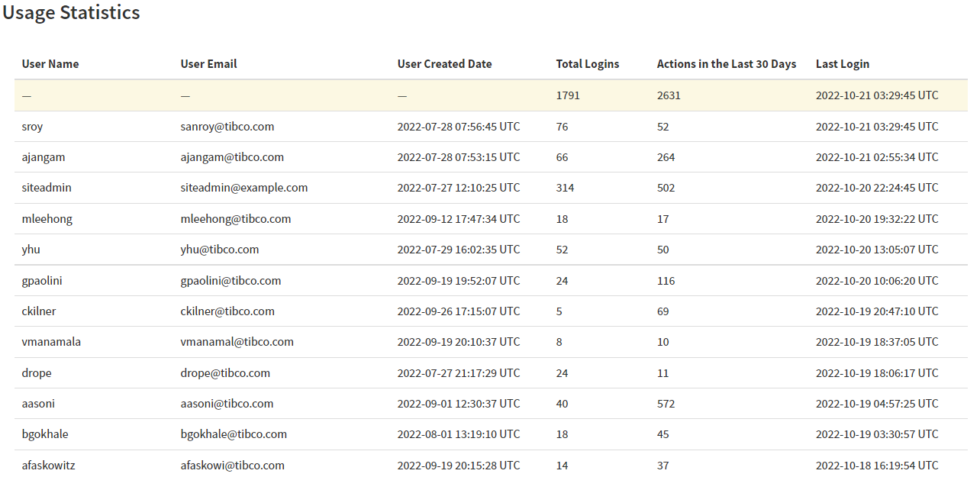Select gpaolini's total logins value 24
The width and height of the screenshot is (980, 477).
point(562,281)
